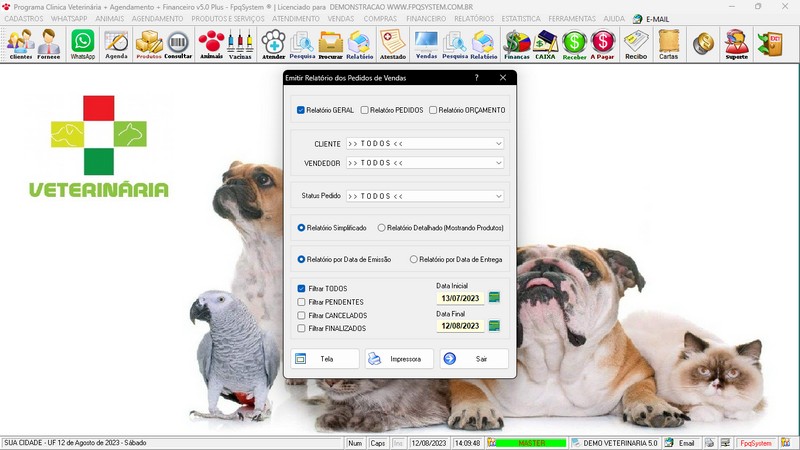Open the Suporte support icon

pyautogui.click(x=737, y=44)
